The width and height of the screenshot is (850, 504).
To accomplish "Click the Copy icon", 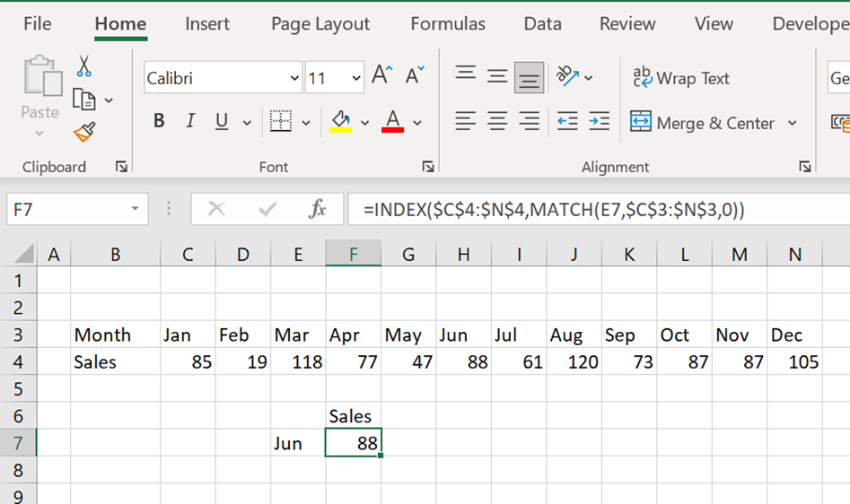I will tap(84, 100).
